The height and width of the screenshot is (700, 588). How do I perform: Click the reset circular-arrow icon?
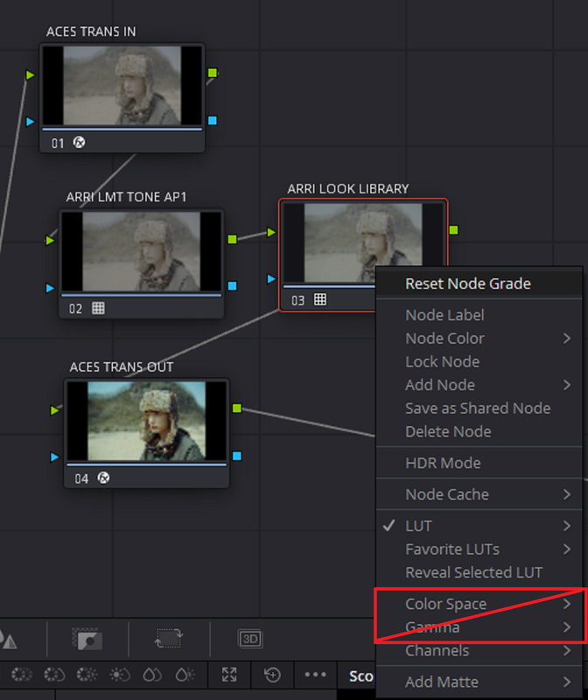point(272,675)
